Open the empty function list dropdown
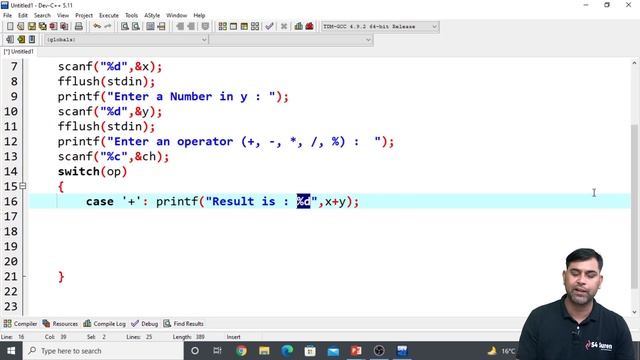Viewport: 640px width, 360px height. coord(291,40)
